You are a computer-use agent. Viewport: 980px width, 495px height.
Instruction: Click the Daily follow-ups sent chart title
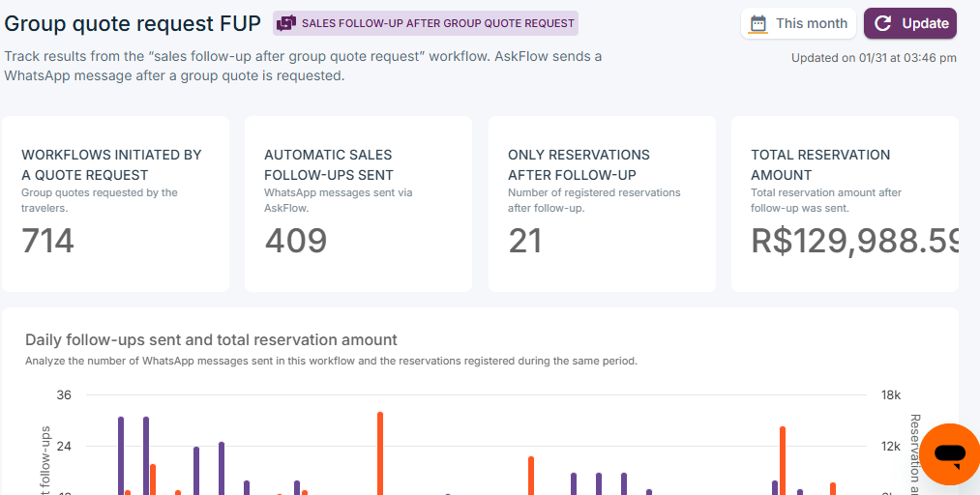tap(211, 339)
